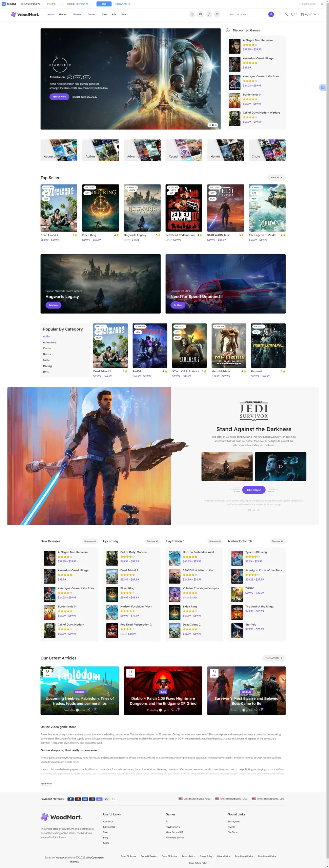Click the PayPal payment icon

tap(70, 799)
